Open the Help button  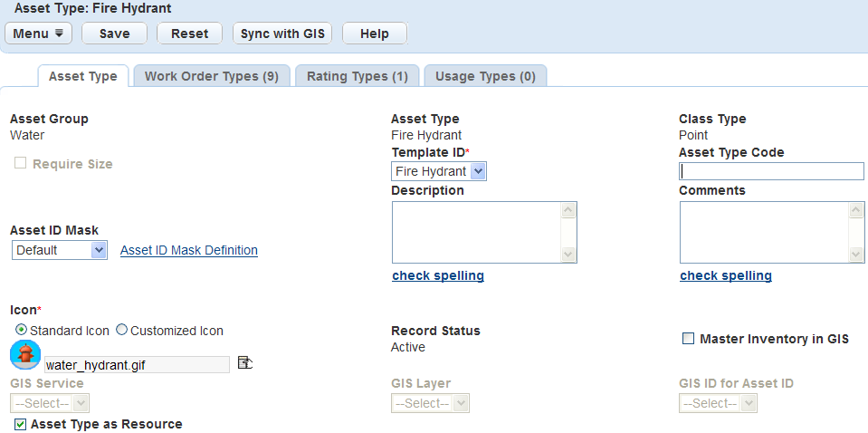pyautogui.click(x=374, y=34)
